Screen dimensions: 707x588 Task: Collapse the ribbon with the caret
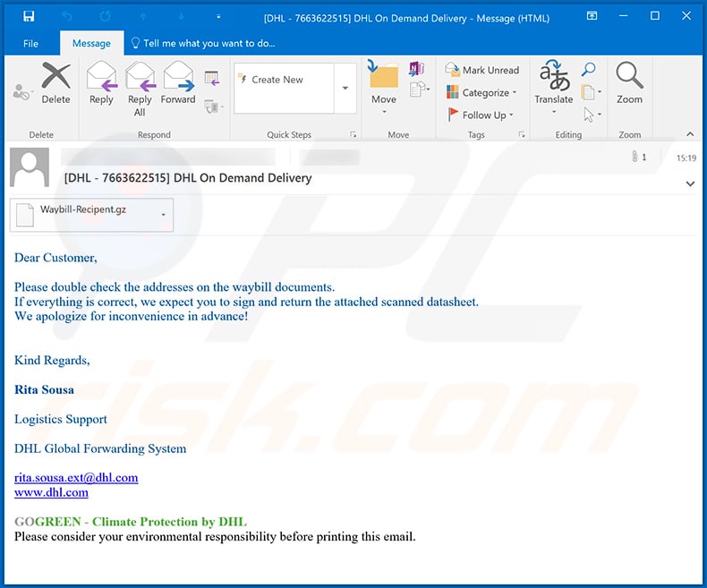(x=690, y=134)
